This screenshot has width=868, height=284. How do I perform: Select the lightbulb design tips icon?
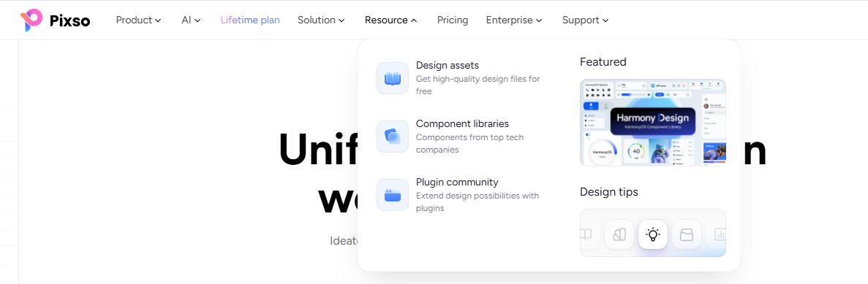(653, 235)
